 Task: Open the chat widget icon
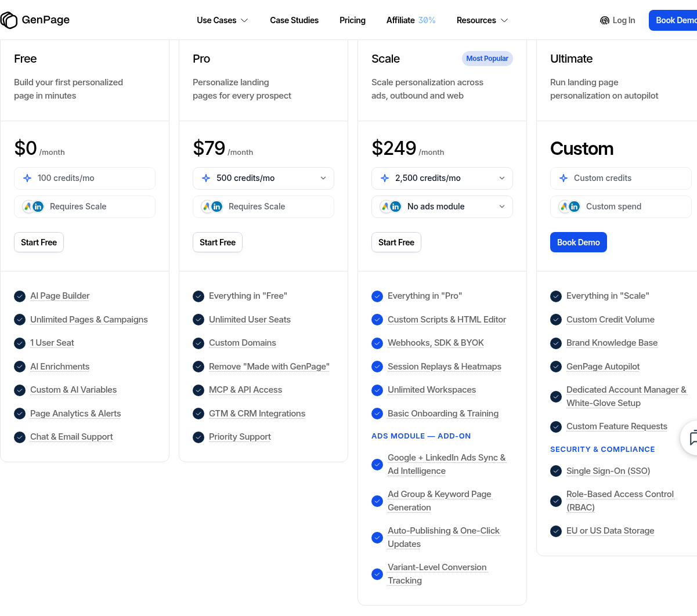693,438
